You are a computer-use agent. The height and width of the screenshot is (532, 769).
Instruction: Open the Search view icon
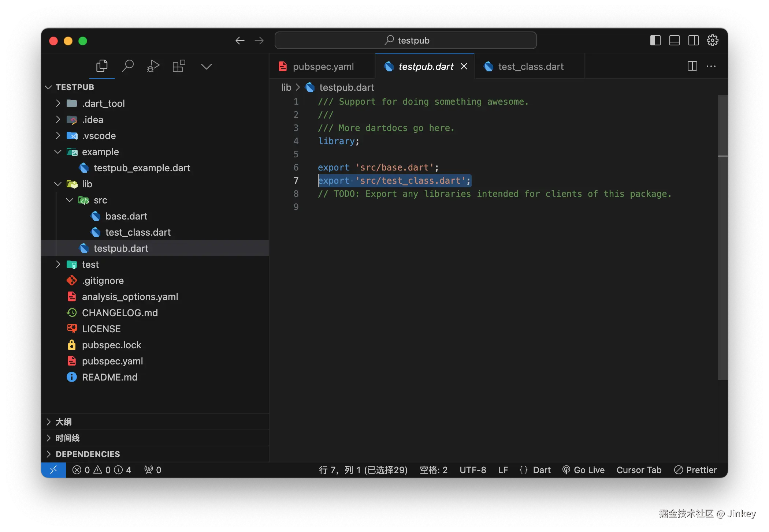[127, 66]
